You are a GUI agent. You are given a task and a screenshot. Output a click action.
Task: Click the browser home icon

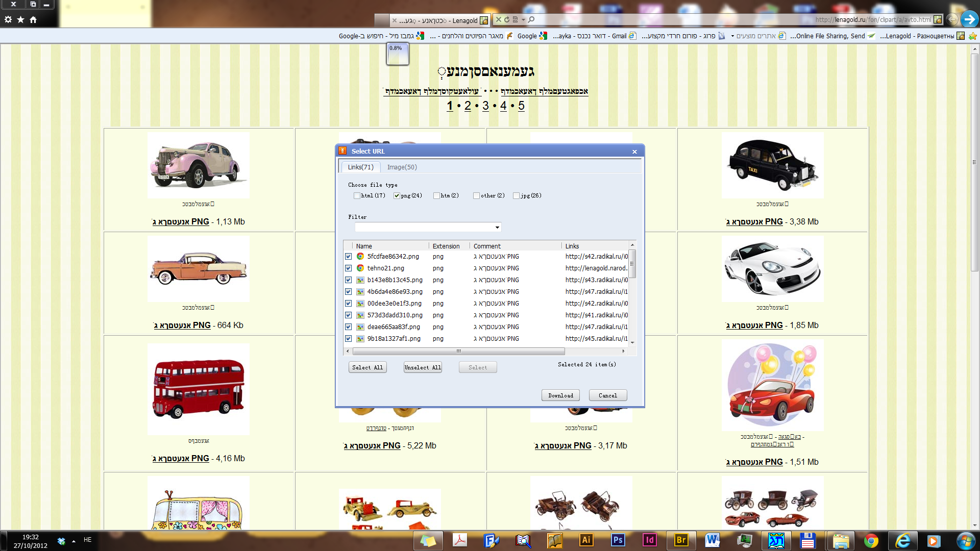(33, 19)
